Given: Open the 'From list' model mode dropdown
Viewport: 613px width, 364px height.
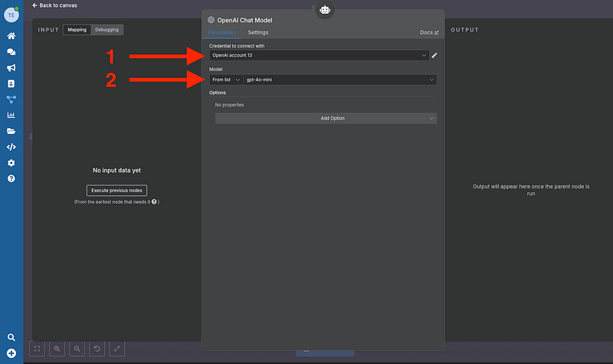Looking at the screenshot, I should click(226, 80).
